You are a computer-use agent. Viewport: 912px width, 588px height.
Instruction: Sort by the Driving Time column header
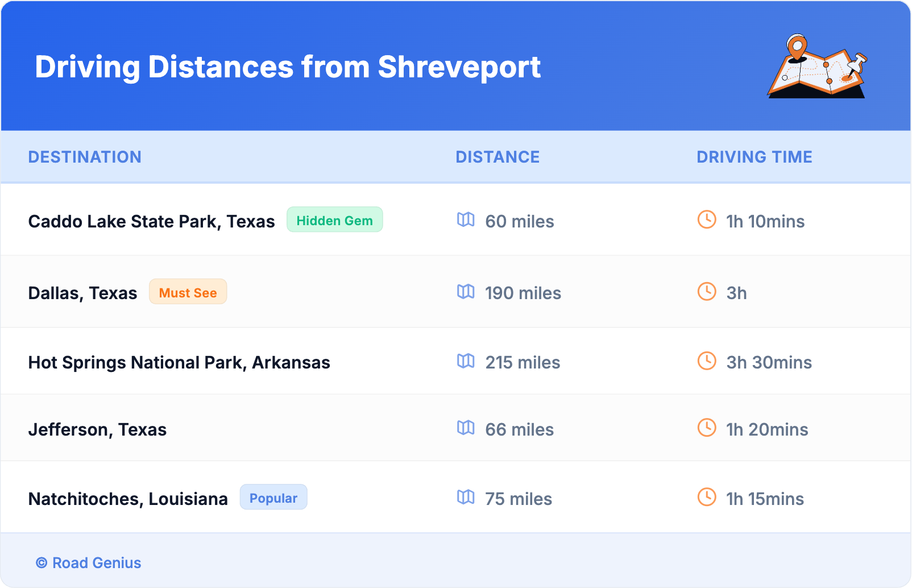tap(754, 157)
